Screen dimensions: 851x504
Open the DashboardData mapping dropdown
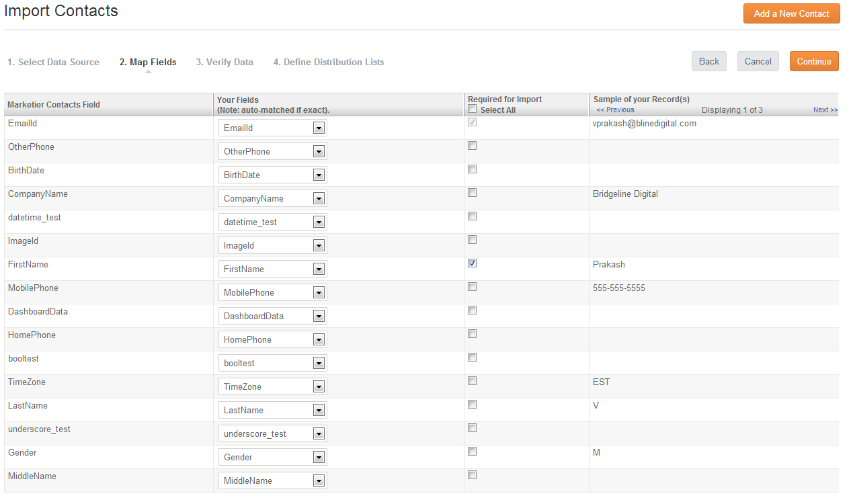coord(273,316)
